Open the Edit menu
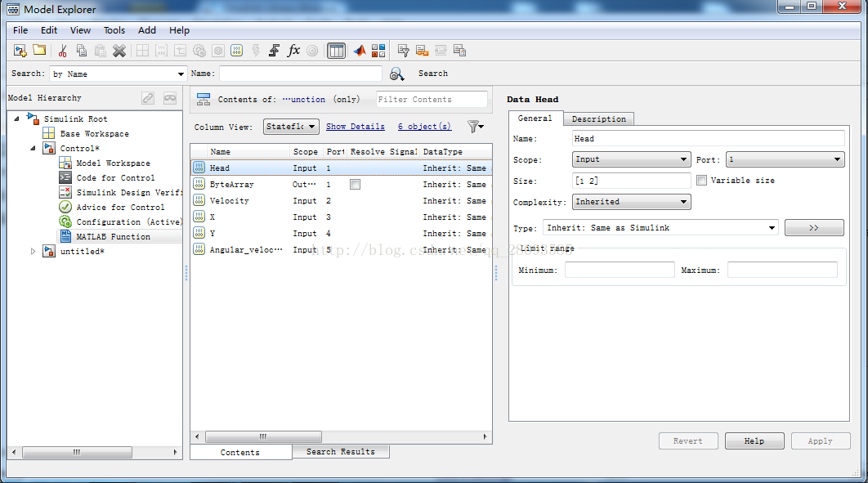Image resolution: width=868 pixels, height=483 pixels. (x=49, y=30)
